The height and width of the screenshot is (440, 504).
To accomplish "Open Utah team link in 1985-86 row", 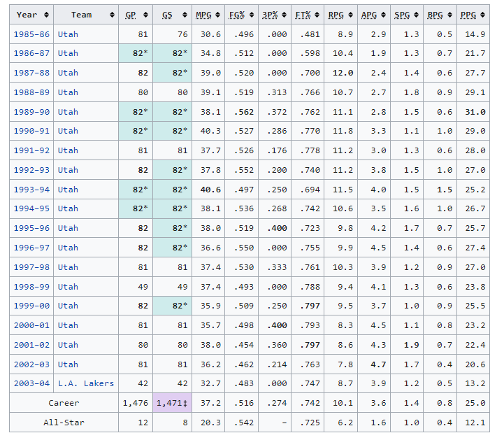I will 68,34.
